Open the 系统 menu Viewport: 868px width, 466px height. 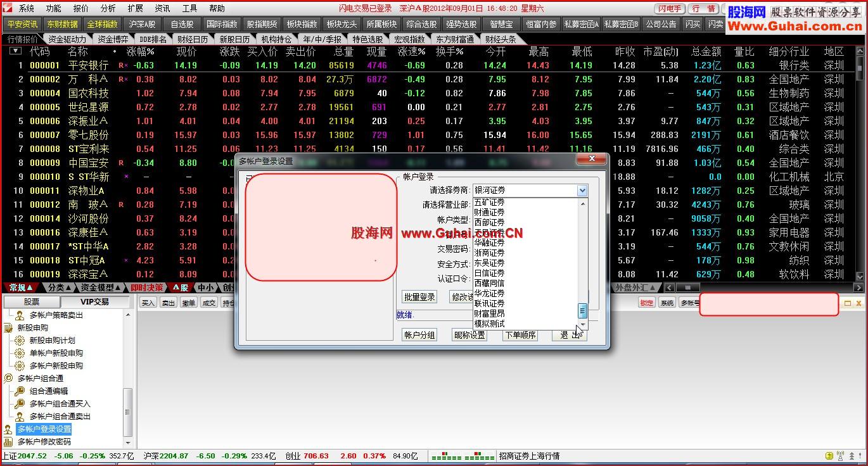pyautogui.click(x=27, y=8)
